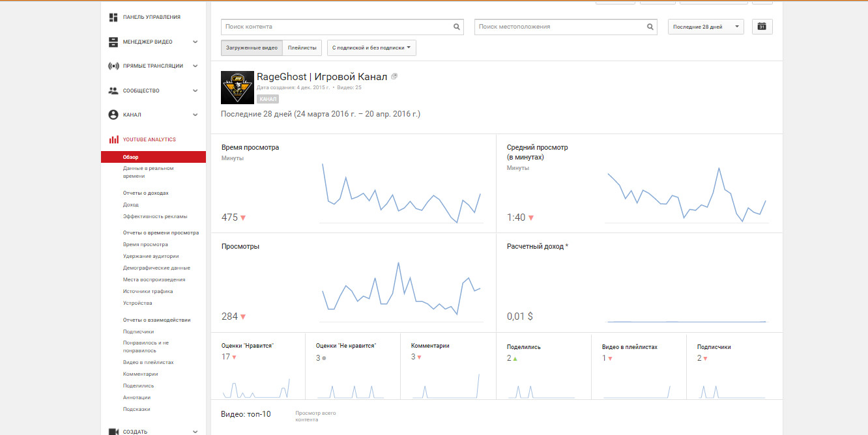Click the people icon next to Сообщество

113,91
